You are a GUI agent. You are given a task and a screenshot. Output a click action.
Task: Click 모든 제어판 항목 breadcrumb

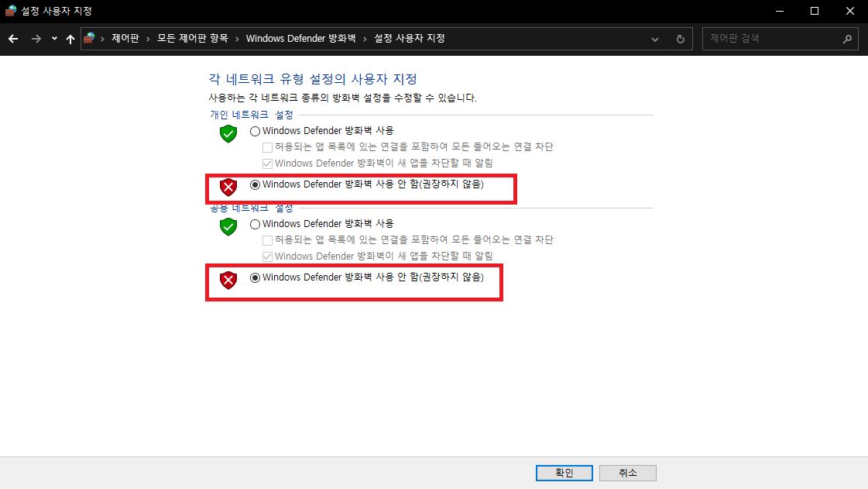192,38
